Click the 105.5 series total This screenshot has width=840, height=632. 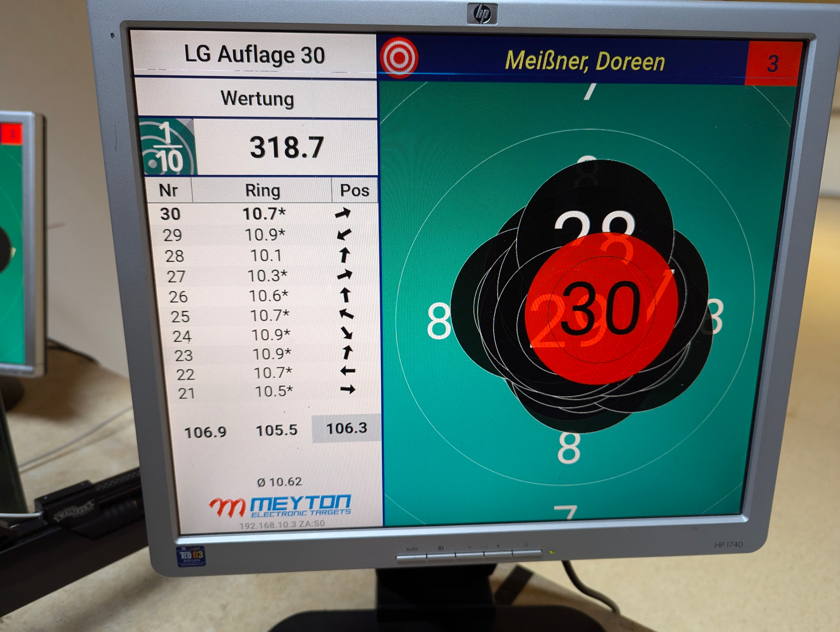pyautogui.click(x=276, y=430)
